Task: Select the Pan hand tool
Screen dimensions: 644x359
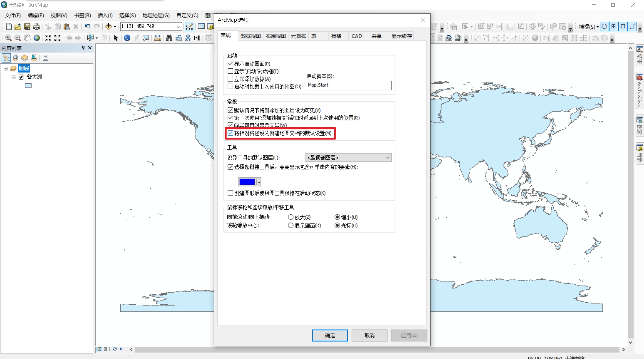Action: [27, 38]
